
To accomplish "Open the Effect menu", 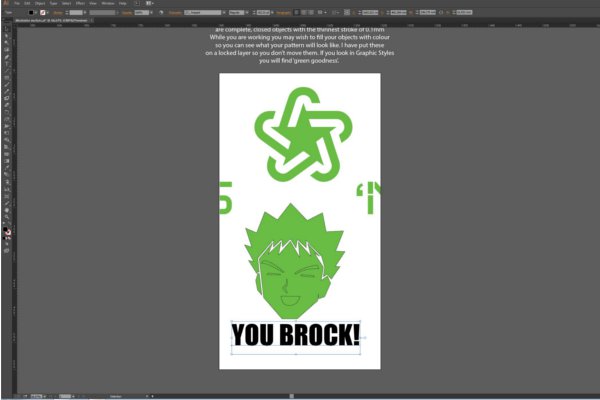I will (80, 3).
